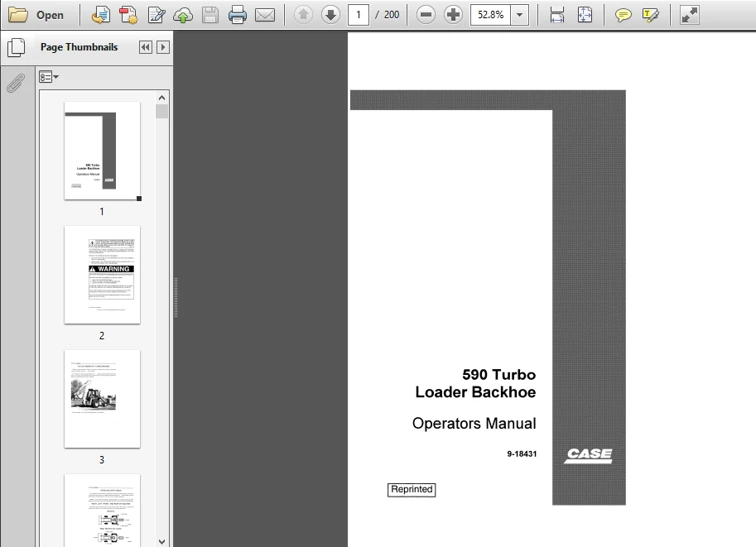Send the file with the email envelope icon
756x547 pixels.
tap(265, 15)
